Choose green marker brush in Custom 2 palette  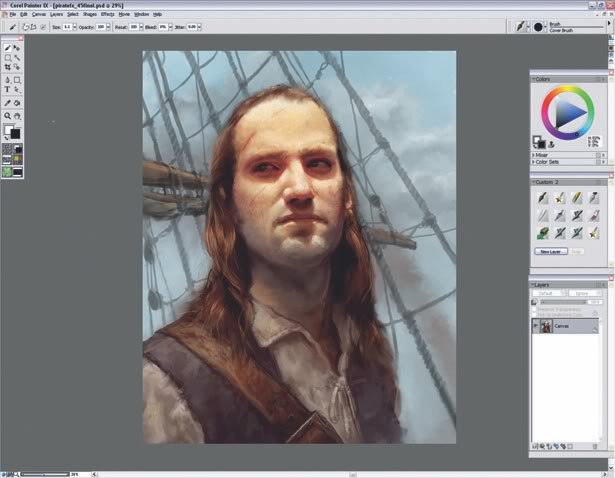click(x=543, y=233)
